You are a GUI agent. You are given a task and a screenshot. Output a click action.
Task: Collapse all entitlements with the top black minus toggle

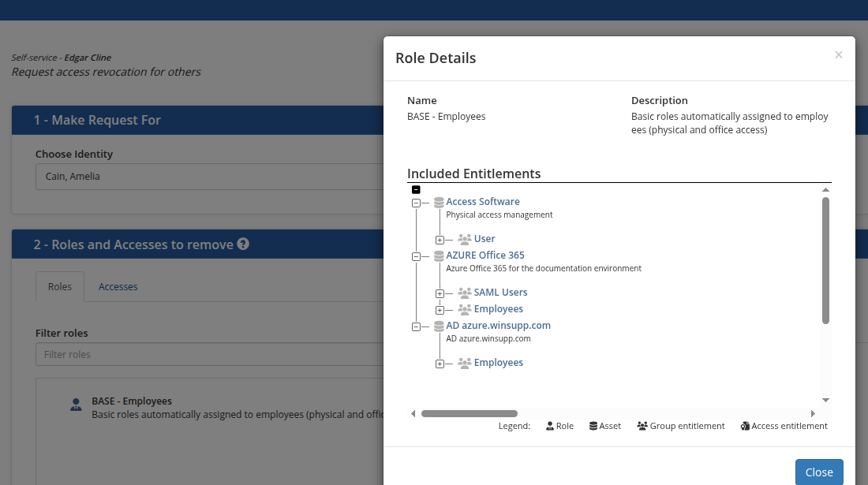416,189
